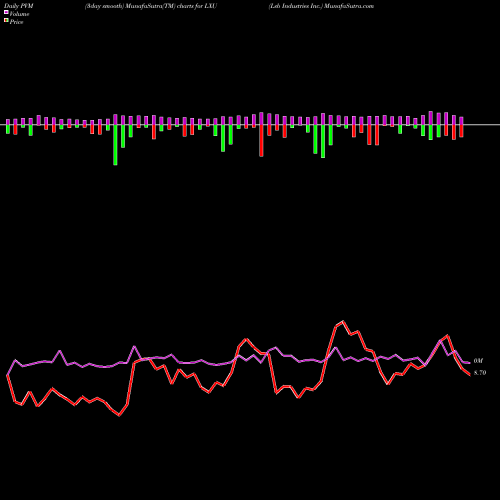Click the '(3day smooth) MunafaSutra(TM) charts for LXU' text
Image resolution: width=500 pixels, height=500 pixels.
click(151, 6)
